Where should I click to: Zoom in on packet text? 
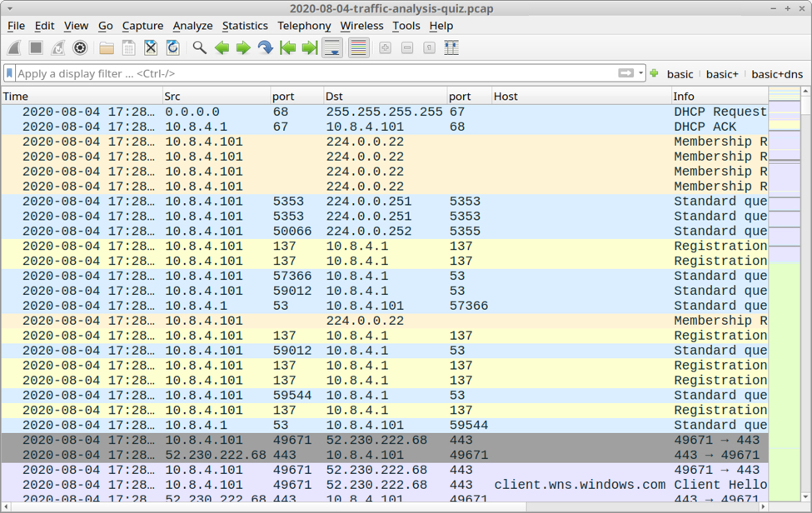(385, 48)
